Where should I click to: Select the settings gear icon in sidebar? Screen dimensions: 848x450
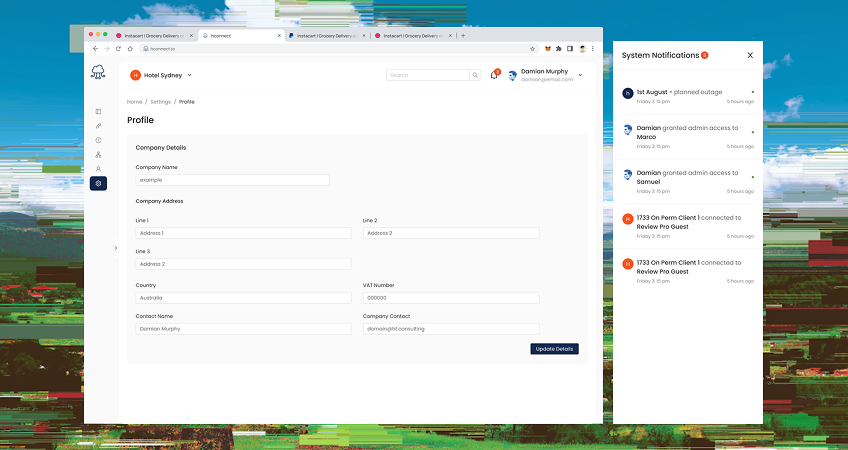(98, 183)
